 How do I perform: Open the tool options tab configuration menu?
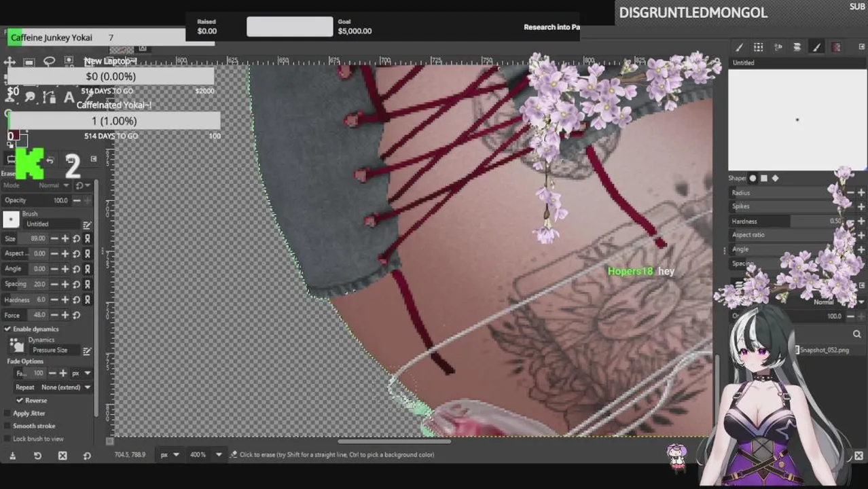click(x=94, y=160)
